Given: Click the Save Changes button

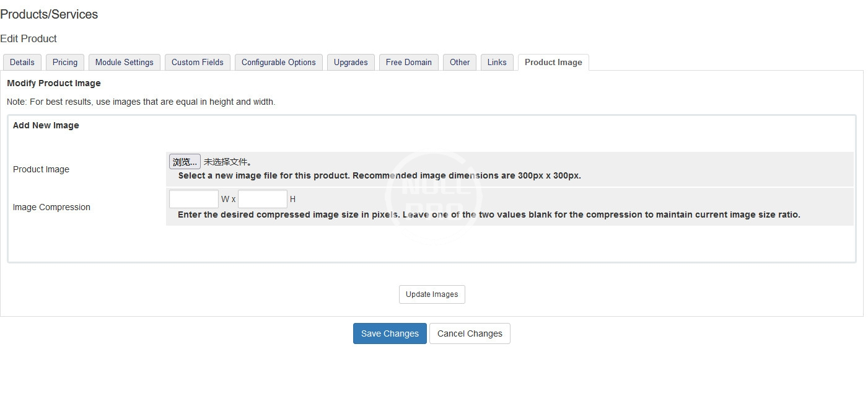Looking at the screenshot, I should pyautogui.click(x=390, y=333).
